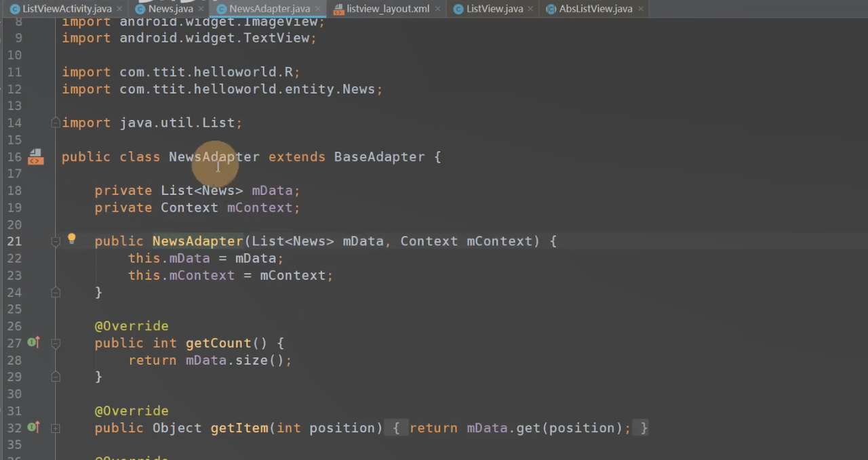
Task: Click 'mData.size()' in the return statement
Action: (x=235, y=360)
